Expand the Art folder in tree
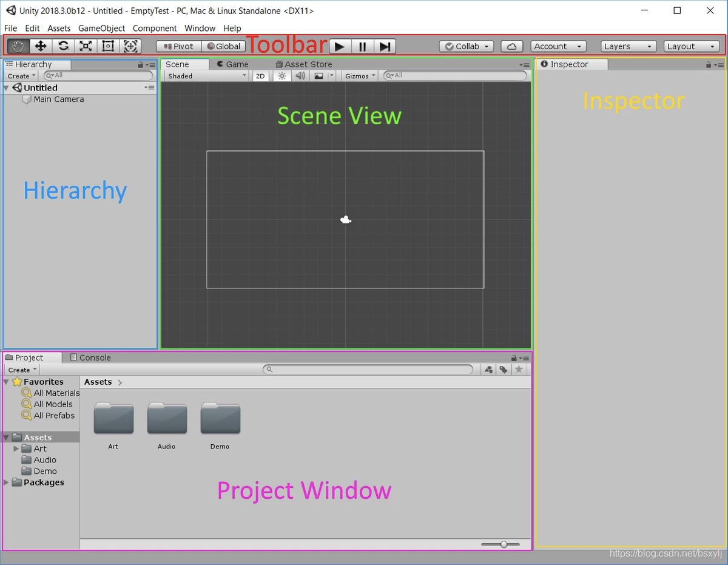The width and height of the screenshot is (728, 565). [x=16, y=448]
